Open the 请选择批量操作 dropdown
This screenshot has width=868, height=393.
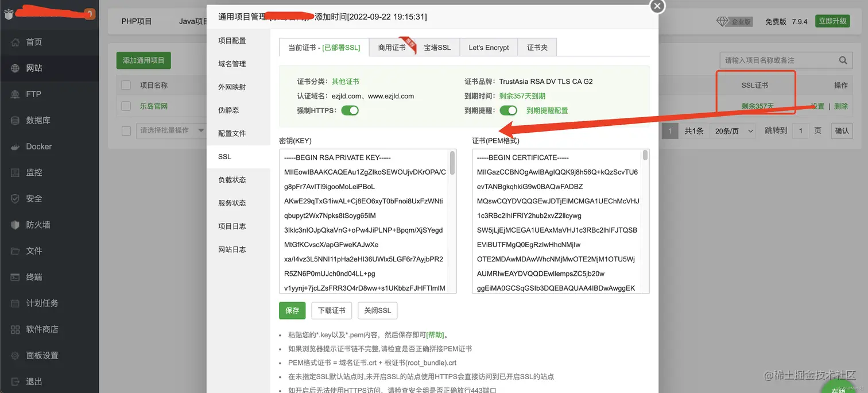(171, 131)
